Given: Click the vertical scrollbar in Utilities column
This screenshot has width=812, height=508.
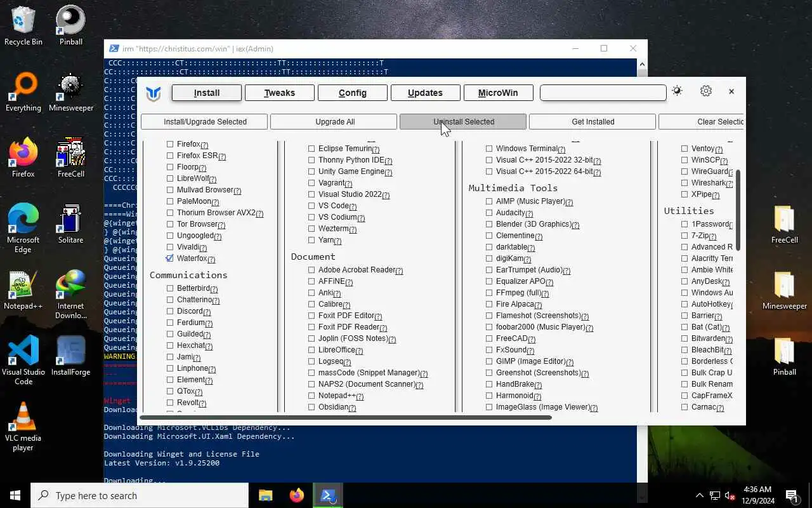Looking at the screenshot, I should tap(737, 210).
